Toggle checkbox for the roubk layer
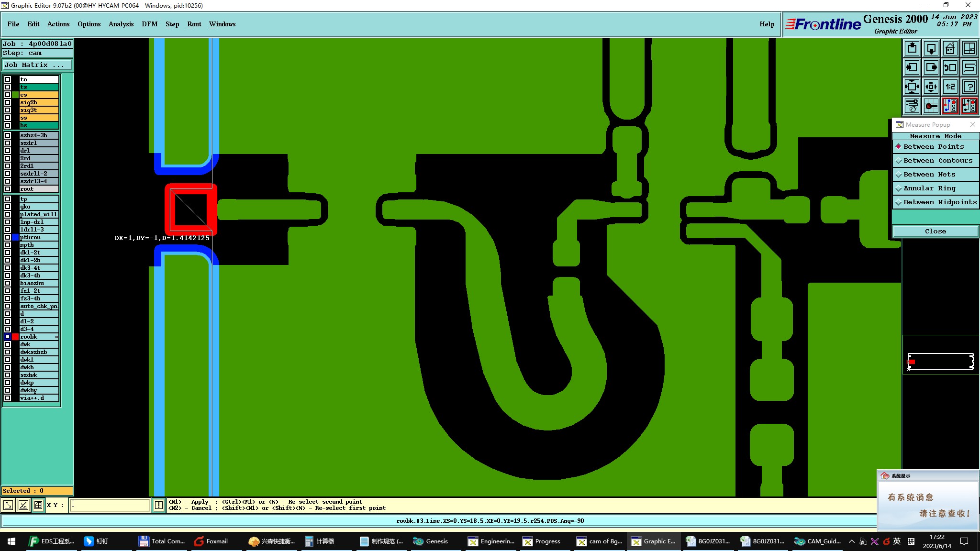 (x=8, y=337)
